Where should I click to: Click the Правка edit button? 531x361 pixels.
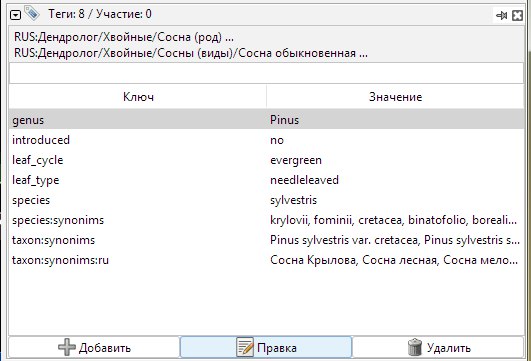click(266, 347)
